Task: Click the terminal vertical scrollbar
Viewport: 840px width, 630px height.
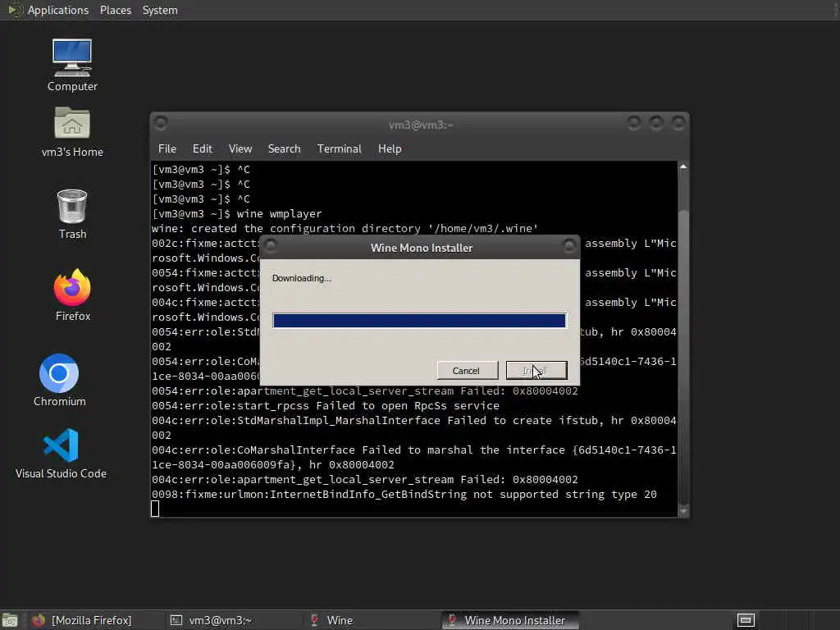Action: coord(683,339)
